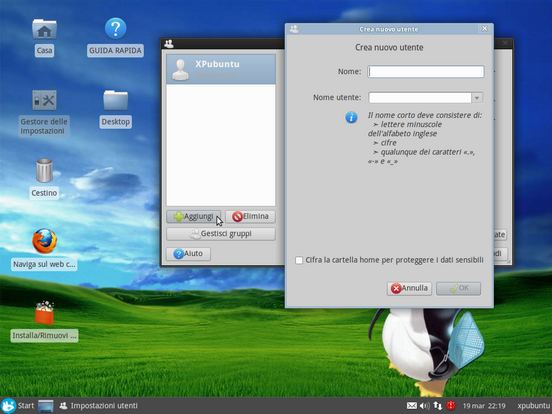The height and width of the screenshot is (414, 552).
Task: Click the Gestisci gruppi button
Action: tap(221, 234)
